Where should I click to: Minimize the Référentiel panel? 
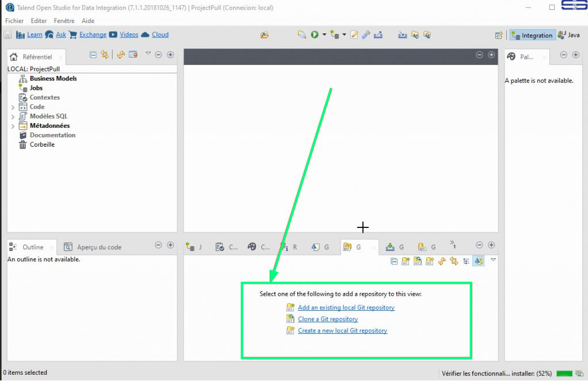(159, 55)
